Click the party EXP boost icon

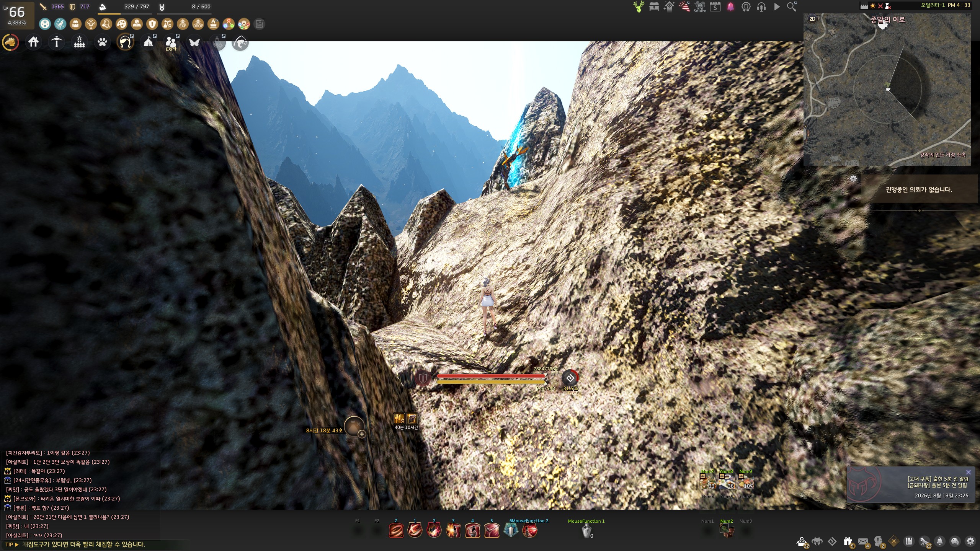(x=171, y=43)
